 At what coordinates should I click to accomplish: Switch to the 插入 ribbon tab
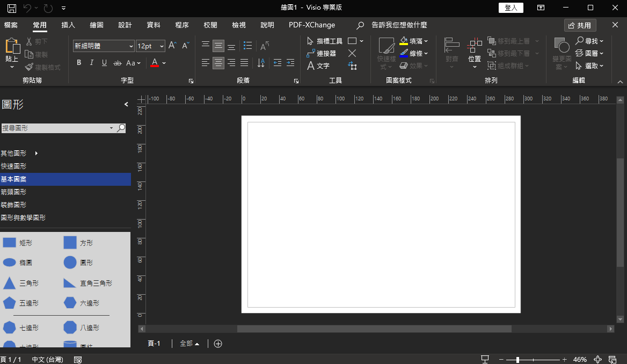click(68, 25)
